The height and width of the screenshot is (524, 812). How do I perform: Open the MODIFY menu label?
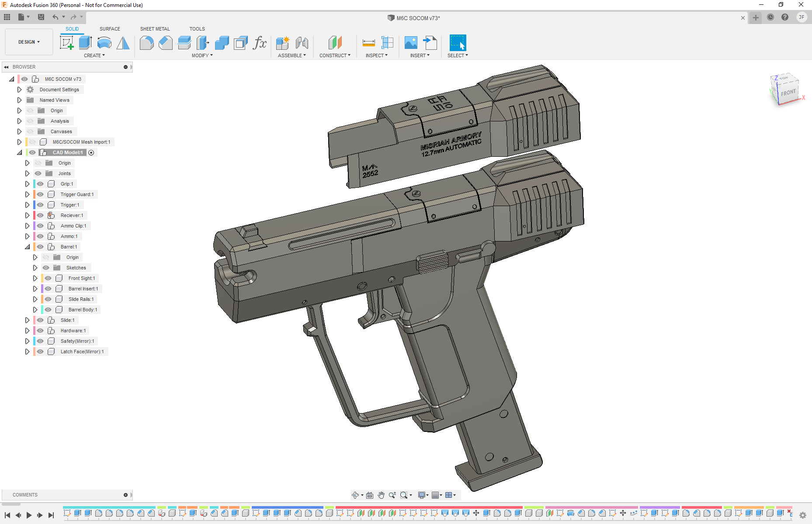pos(202,55)
